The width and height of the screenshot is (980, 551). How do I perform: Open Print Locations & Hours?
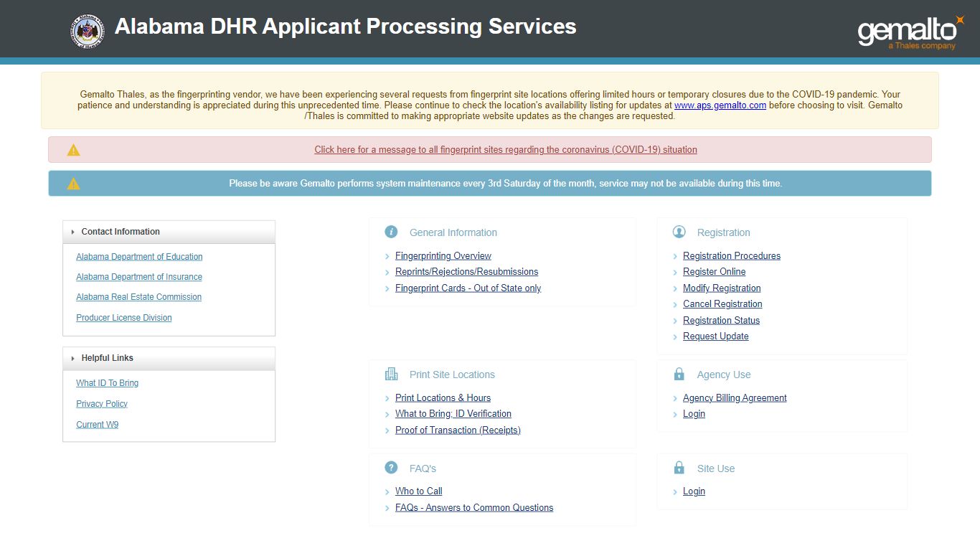[443, 397]
